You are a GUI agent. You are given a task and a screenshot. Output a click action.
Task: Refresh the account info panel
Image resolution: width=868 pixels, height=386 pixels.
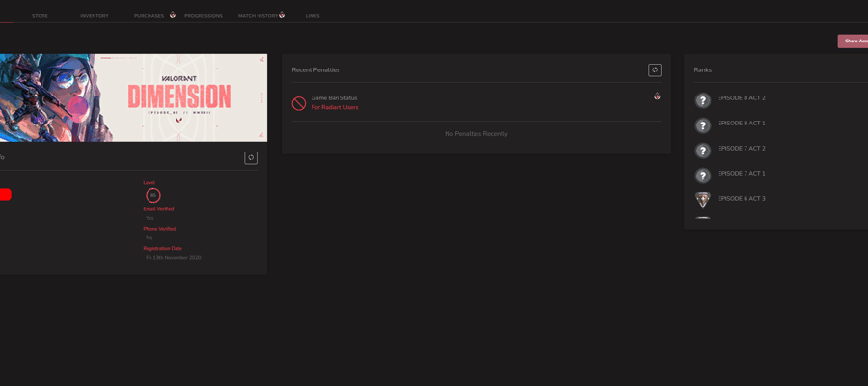[x=251, y=158]
